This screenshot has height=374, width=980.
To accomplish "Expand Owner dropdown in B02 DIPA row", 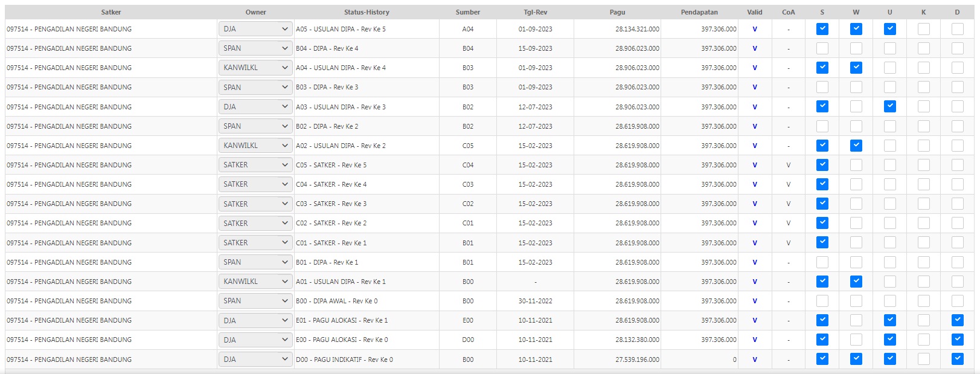I will coord(255,126).
